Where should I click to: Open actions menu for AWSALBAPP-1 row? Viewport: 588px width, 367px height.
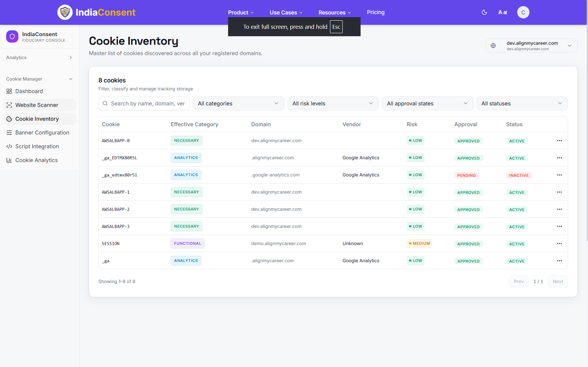559,192
